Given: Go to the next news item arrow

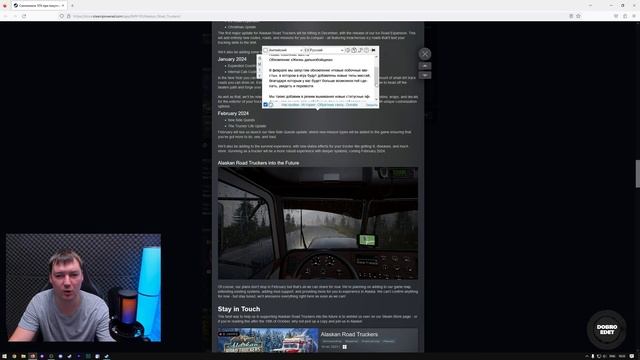Looking at the screenshot, I should [x=424, y=75].
